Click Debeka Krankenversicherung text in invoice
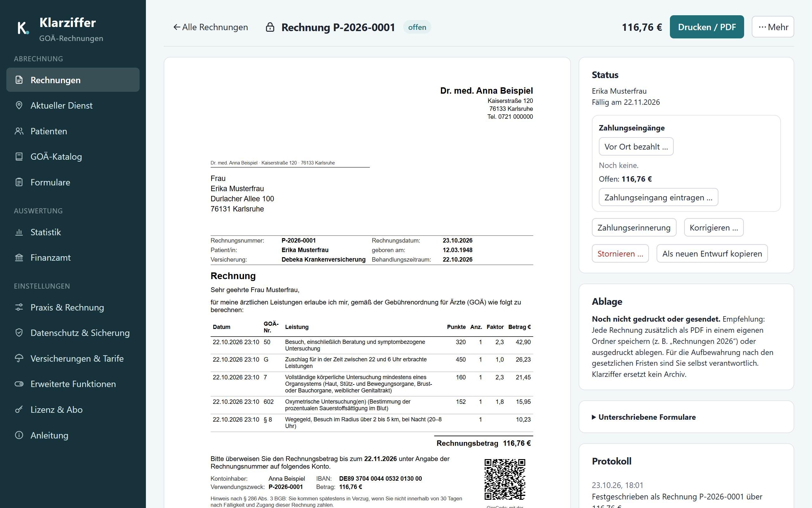Image resolution: width=812 pixels, height=508 pixels. (324, 259)
